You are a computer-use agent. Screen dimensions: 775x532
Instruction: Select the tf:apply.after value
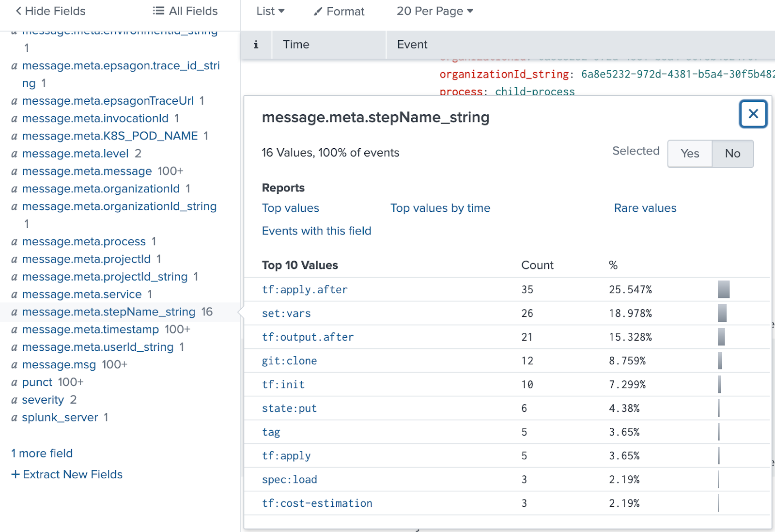305,290
